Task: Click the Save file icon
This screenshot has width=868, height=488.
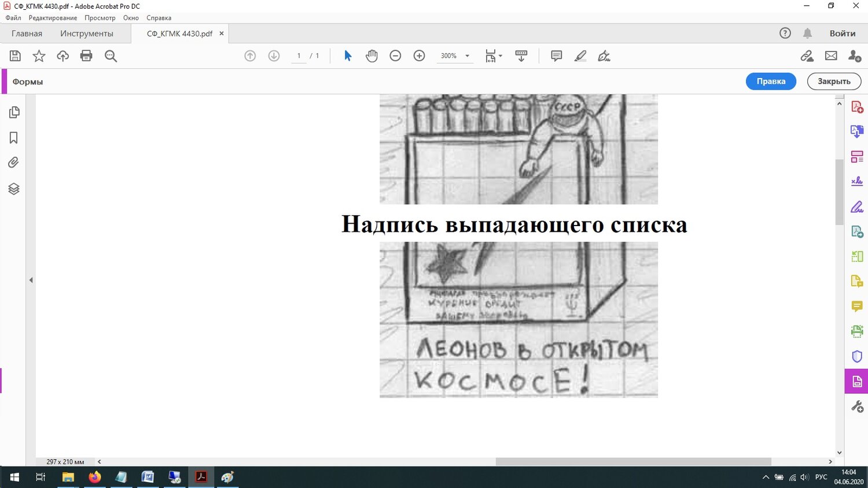Action: tap(16, 56)
